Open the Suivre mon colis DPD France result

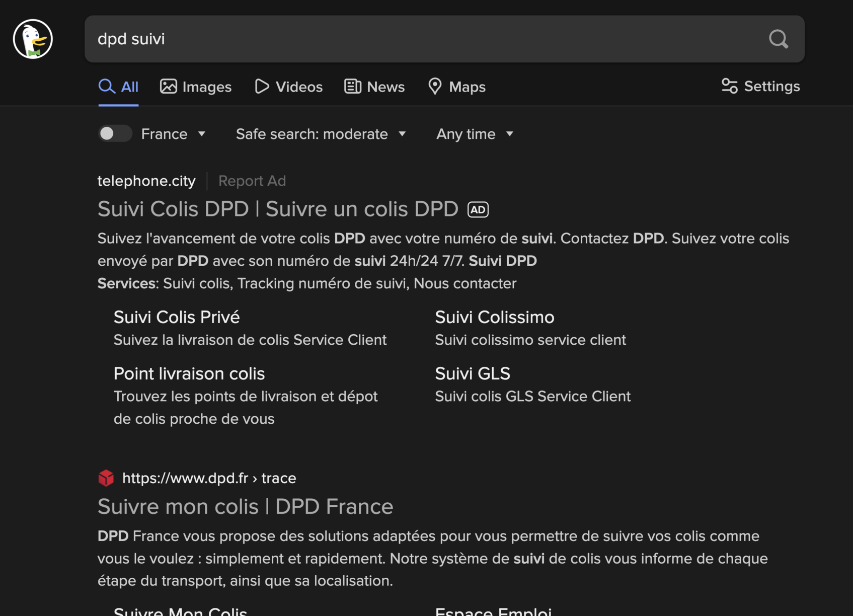[x=245, y=506]
